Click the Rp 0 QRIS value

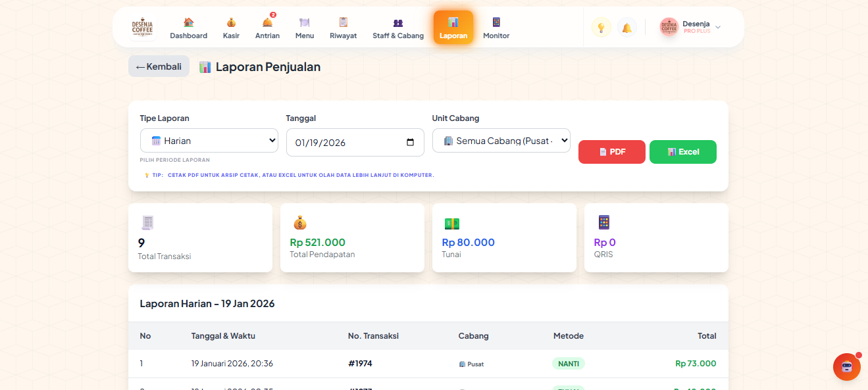point(605,242)
